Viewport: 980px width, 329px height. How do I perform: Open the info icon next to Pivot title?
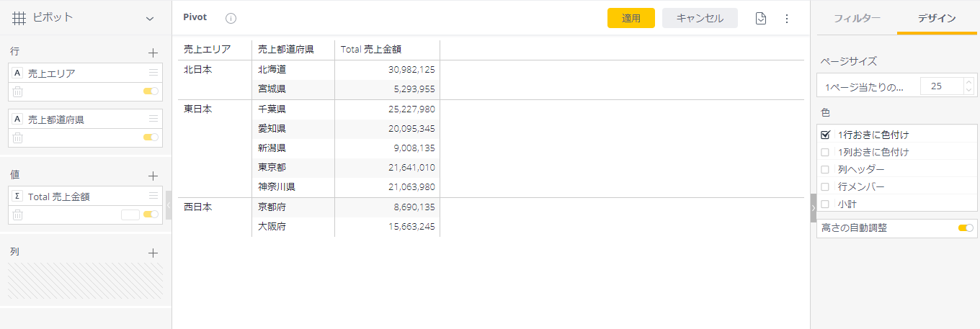[x=231, y=18]
